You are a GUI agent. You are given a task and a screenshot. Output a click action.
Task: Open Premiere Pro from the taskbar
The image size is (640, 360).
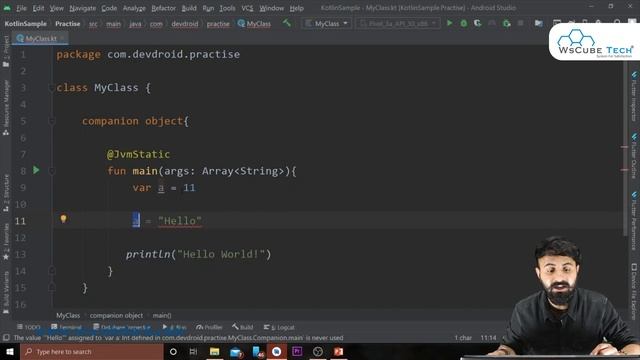297,351
